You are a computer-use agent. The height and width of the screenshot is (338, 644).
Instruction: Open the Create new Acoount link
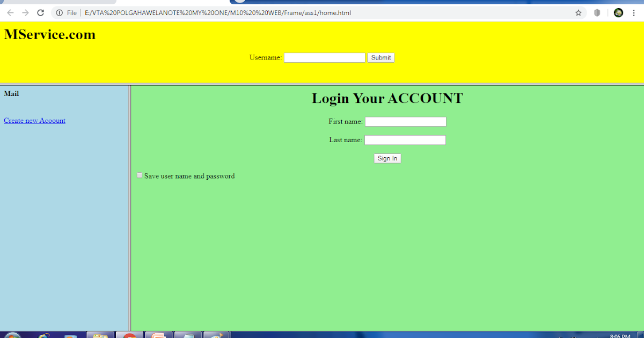[34, 120]
